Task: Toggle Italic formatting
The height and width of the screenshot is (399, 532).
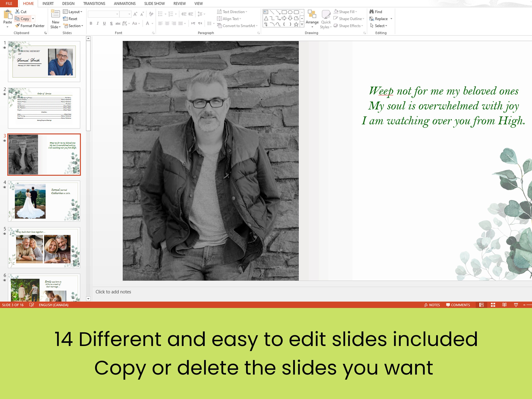Action: tap(98, 23)
